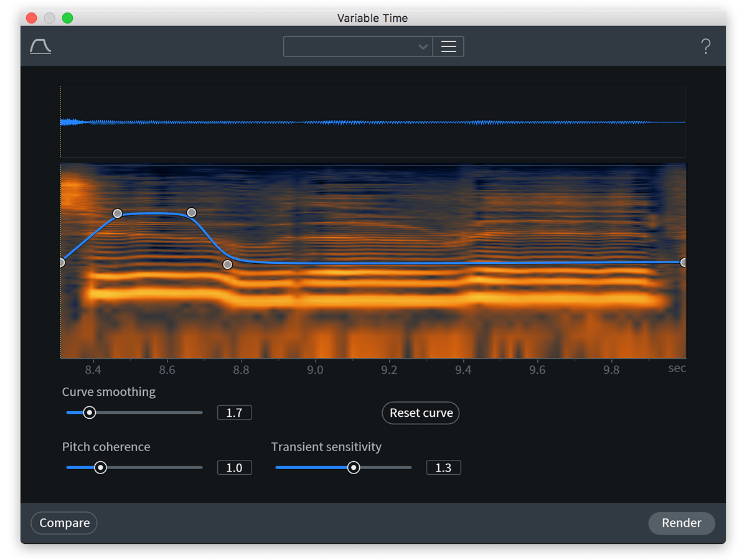Click the Transient sensitivity value field showing 1.3
This screenshot has height=560, width=747.
point(443,467)
